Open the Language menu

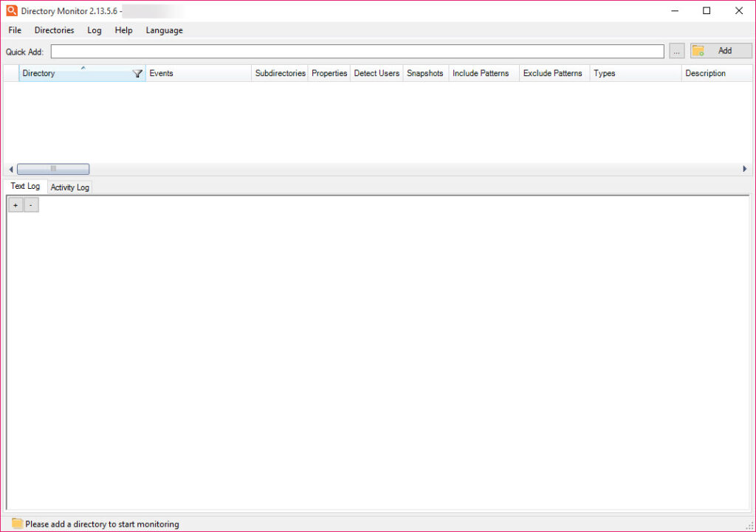[x=164, y=30]
